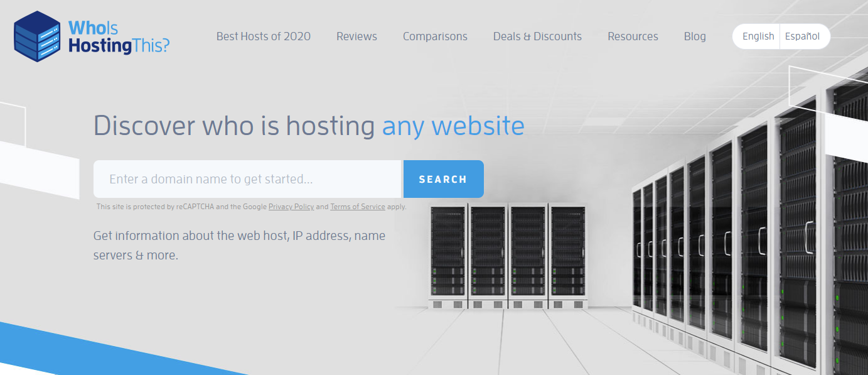Click the WhoIsHostingThis server logo icon
This screenshot has height=375, width=868.
pyautogui.click(x=38, y=36)
